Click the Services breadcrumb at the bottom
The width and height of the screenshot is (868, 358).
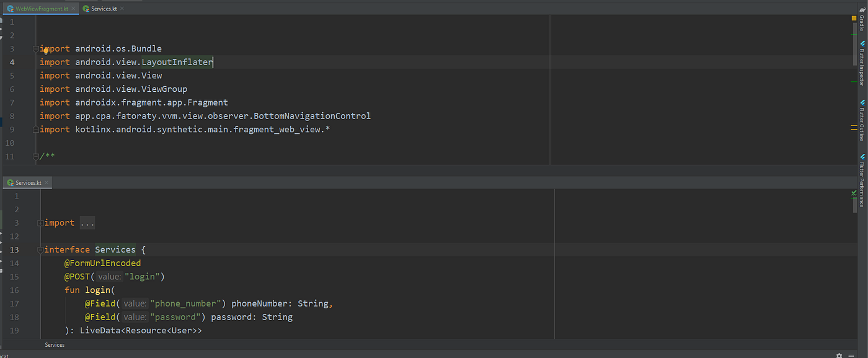(x=55, y=344)
